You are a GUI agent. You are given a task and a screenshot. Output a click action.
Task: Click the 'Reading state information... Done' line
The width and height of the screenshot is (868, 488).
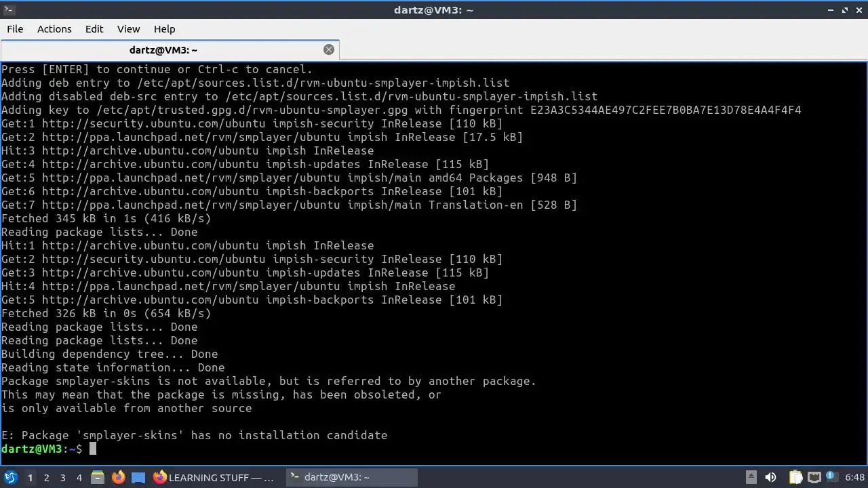(x=113, y=367)
